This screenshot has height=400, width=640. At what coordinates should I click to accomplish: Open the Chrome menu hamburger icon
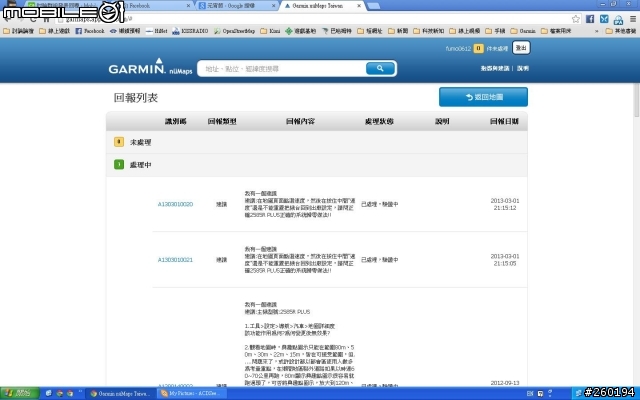(x=633, y=19)
